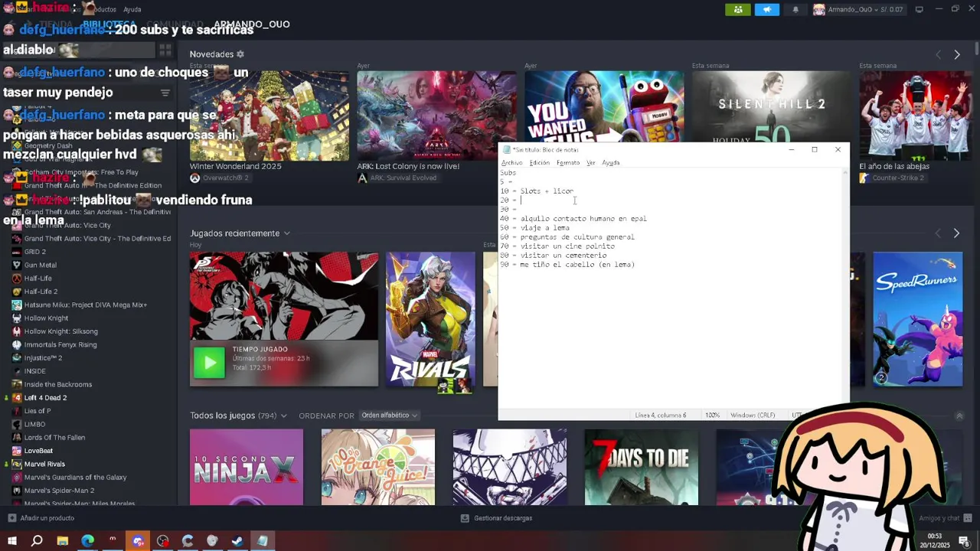
Task: Click line '60 - preguntas de cultura general'
Action: point(567,237)
